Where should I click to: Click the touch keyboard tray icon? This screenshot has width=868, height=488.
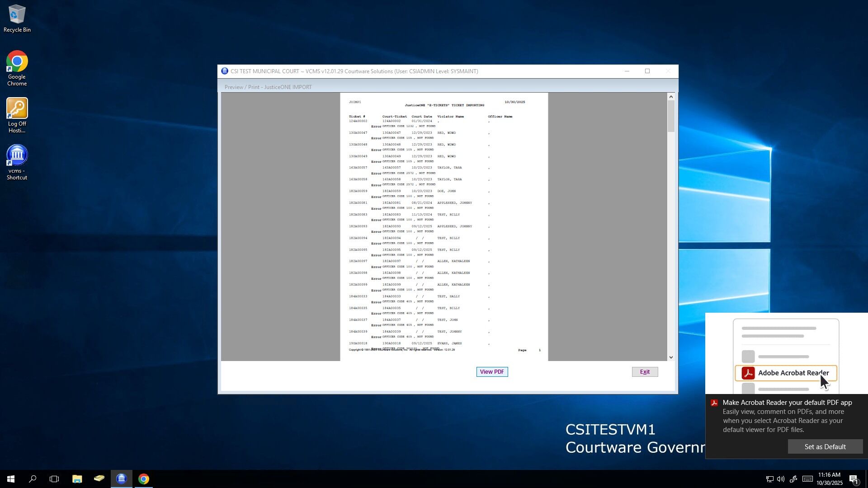[807, 479]
